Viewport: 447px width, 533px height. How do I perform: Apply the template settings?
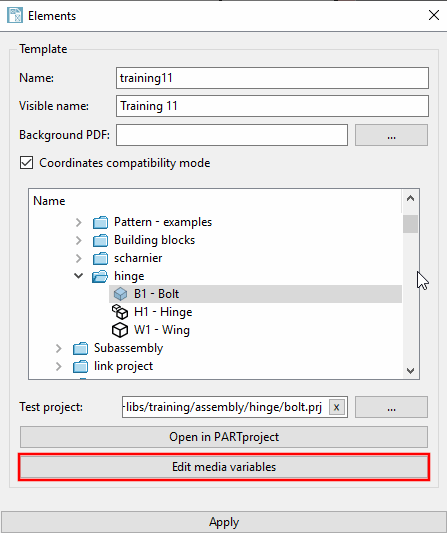click(223, 522)
